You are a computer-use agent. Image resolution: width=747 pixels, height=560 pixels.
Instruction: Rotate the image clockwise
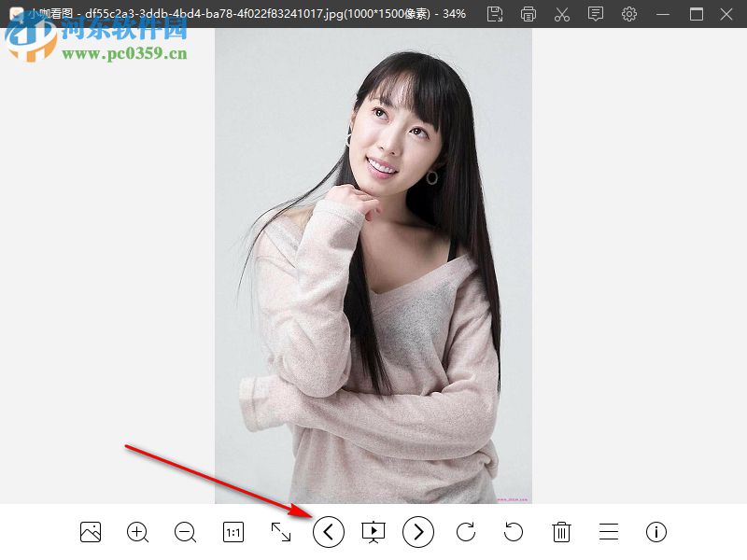tap(466, 532)
